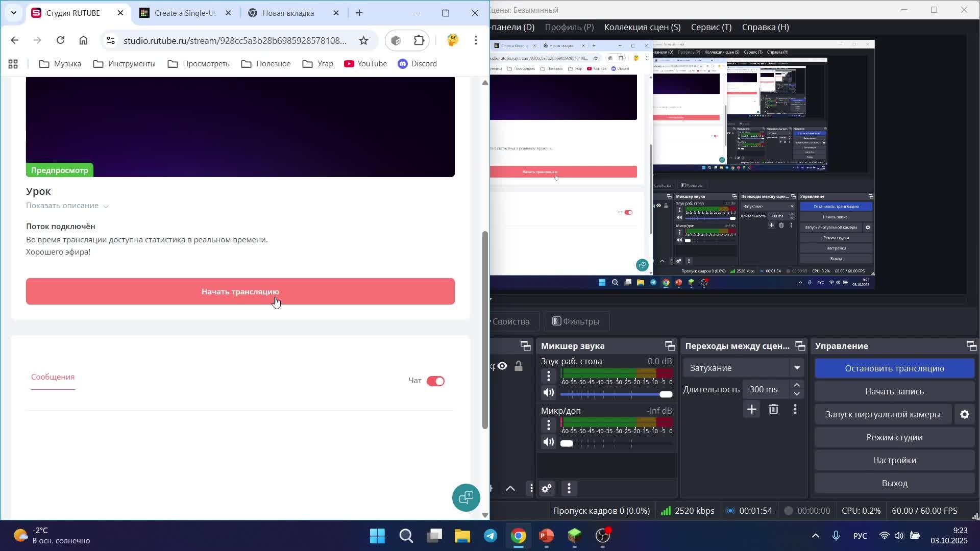Click the delete transition trash icon
The width and height of the screenshot is (980, 551).
(773, 409)
